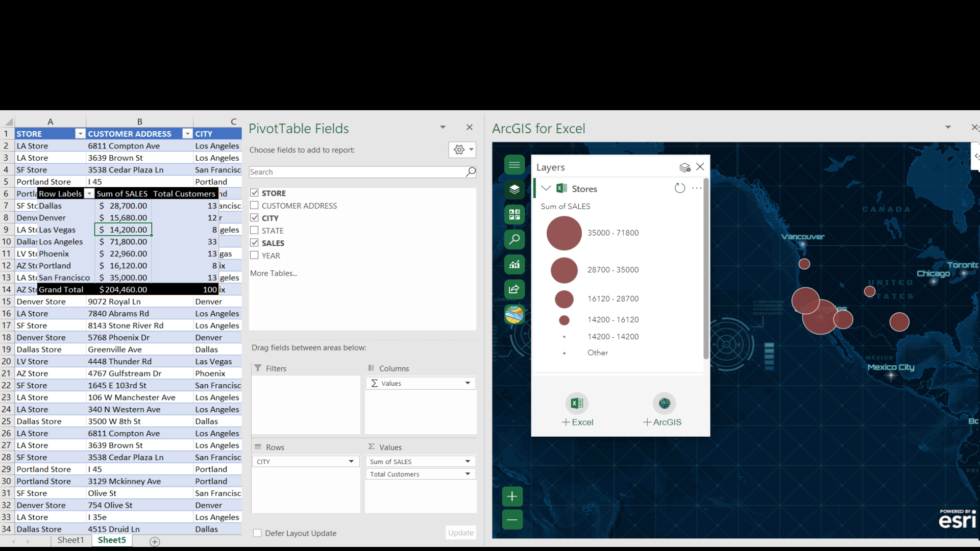
Task: Open layer settings icon in Layers header
Action: (684, 167)
